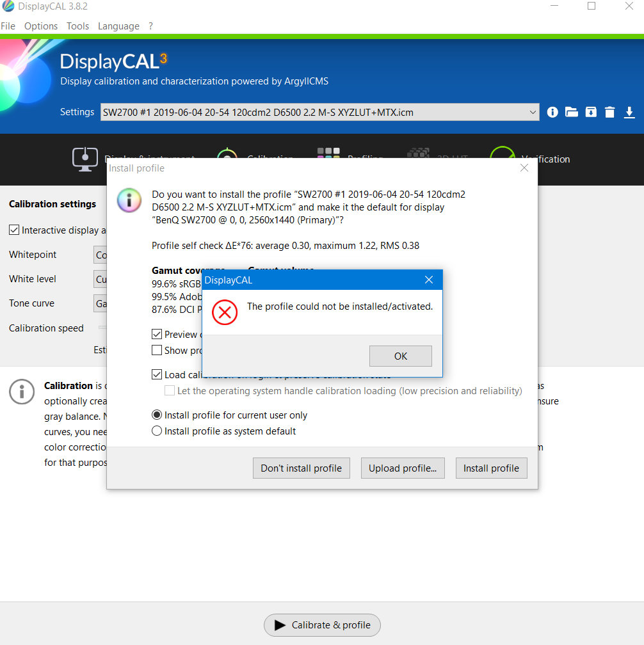The image size is (644, 645).
Task: Start Calibrate & profile
Action: 322,625
